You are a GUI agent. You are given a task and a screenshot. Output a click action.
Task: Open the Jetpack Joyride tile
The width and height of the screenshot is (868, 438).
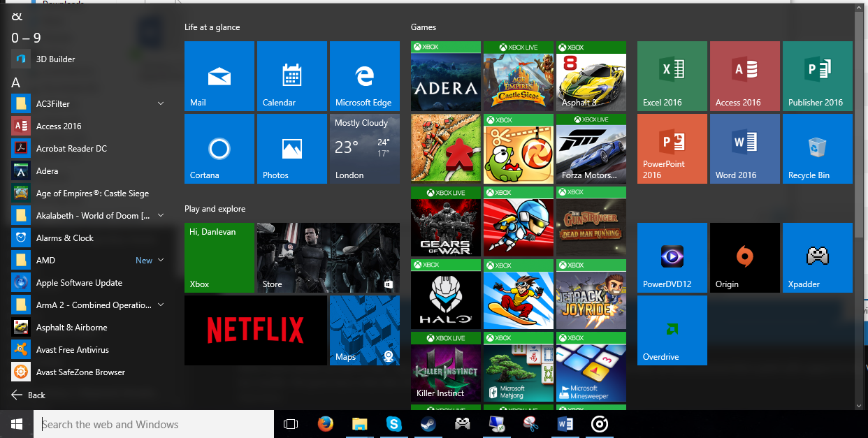click(591, 294)
